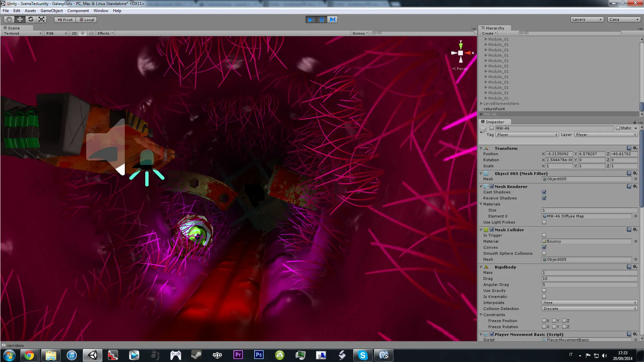Enable Is Trigger on Mesh Collider

click(544, 235)
